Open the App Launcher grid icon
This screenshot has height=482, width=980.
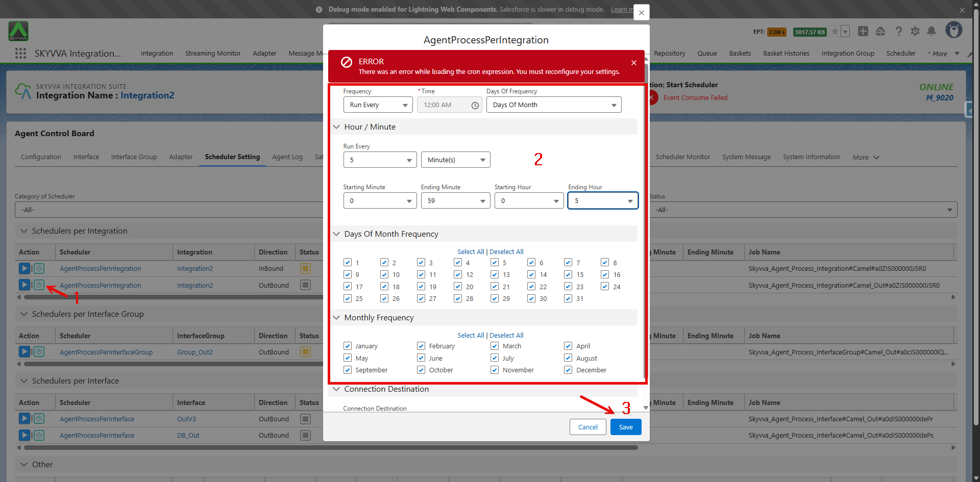[x=20, y=54]
